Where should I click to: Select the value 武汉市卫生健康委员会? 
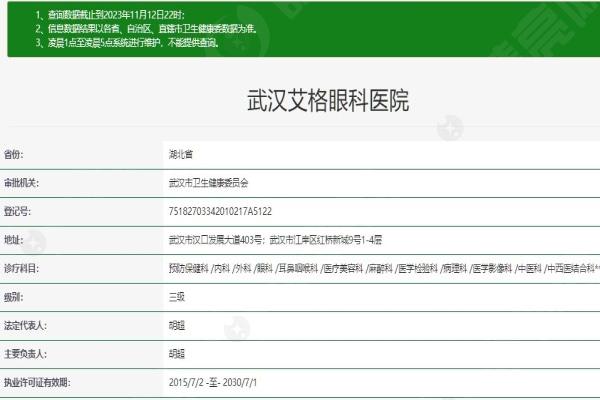[x=209, y=183]
